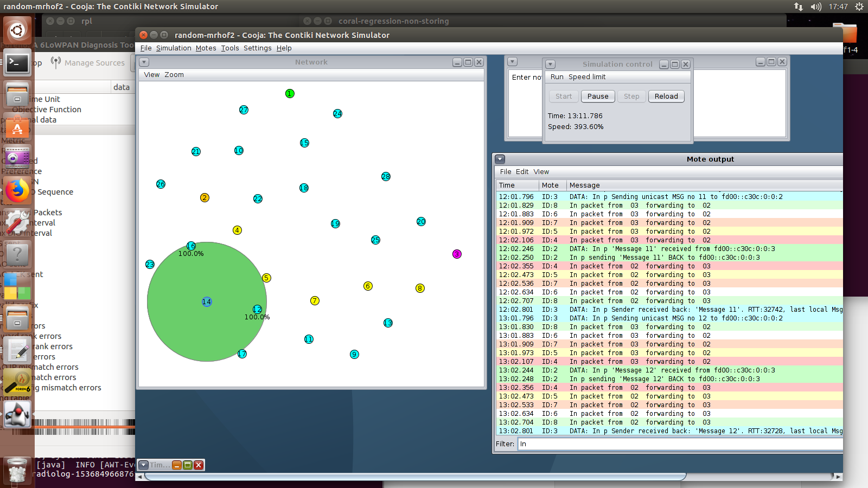Reload the simulation

pyautogui.click(x=666, y=97)
